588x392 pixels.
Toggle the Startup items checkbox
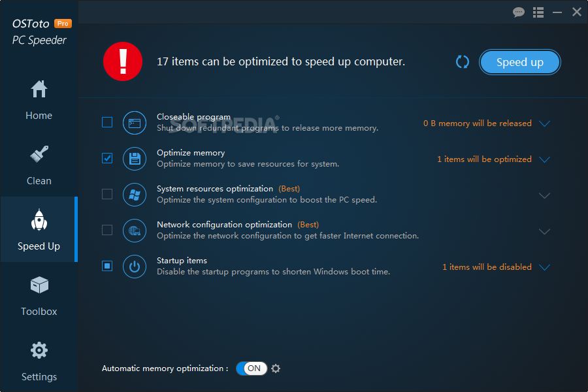(107, 266)
